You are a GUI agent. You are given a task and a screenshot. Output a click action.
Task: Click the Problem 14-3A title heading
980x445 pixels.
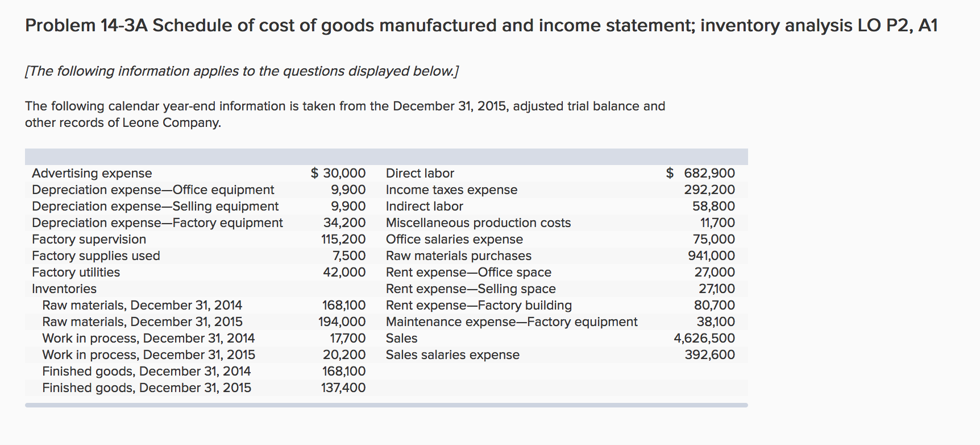pyautogui.click(x=481, y=26)
